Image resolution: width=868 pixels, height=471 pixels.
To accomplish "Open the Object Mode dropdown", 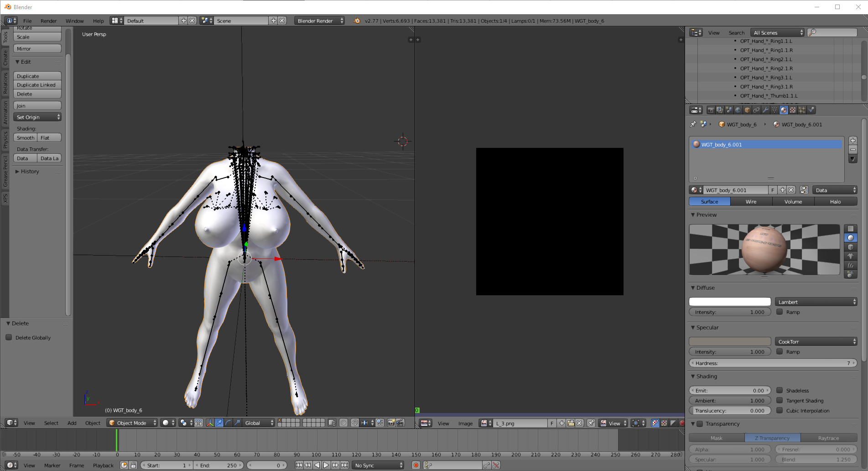I will pyautogui.click(x=132, y=423).
